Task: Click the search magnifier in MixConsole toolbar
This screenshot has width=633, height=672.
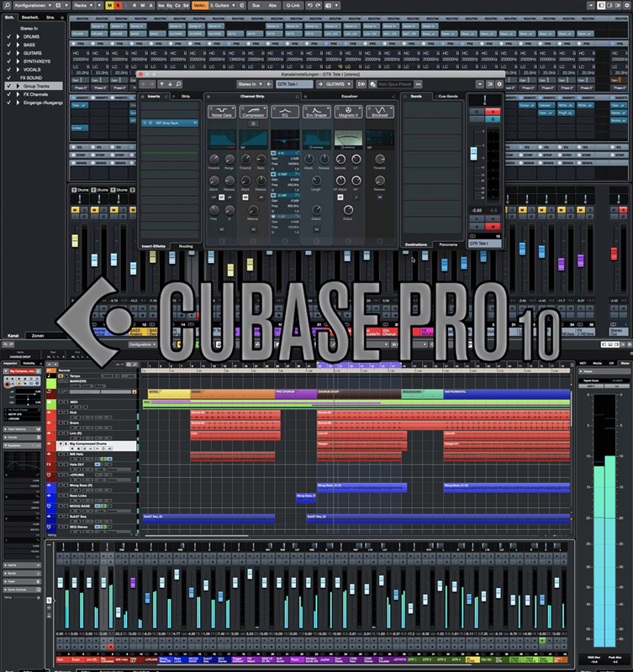Action: click(x=7, y=5)
